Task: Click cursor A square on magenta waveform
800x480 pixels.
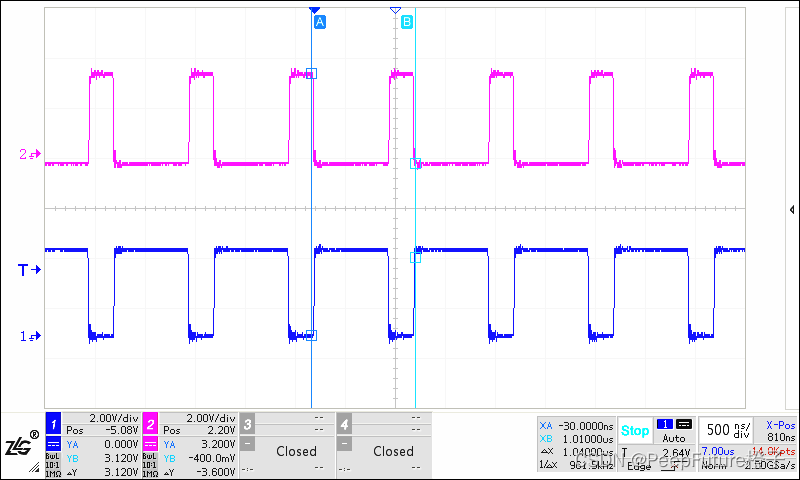Action: coord(311,74)
